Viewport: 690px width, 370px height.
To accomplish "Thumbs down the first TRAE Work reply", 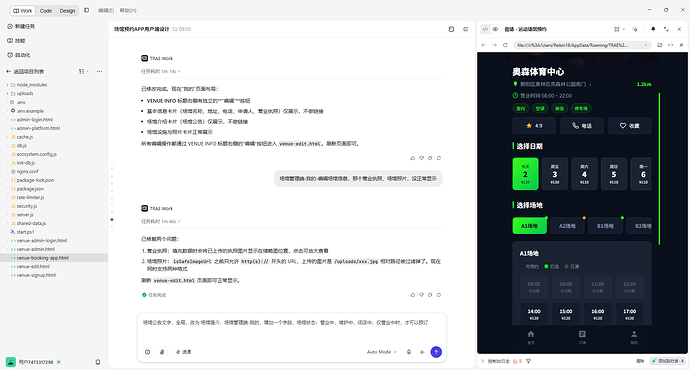I will click(x=421, y=158).
